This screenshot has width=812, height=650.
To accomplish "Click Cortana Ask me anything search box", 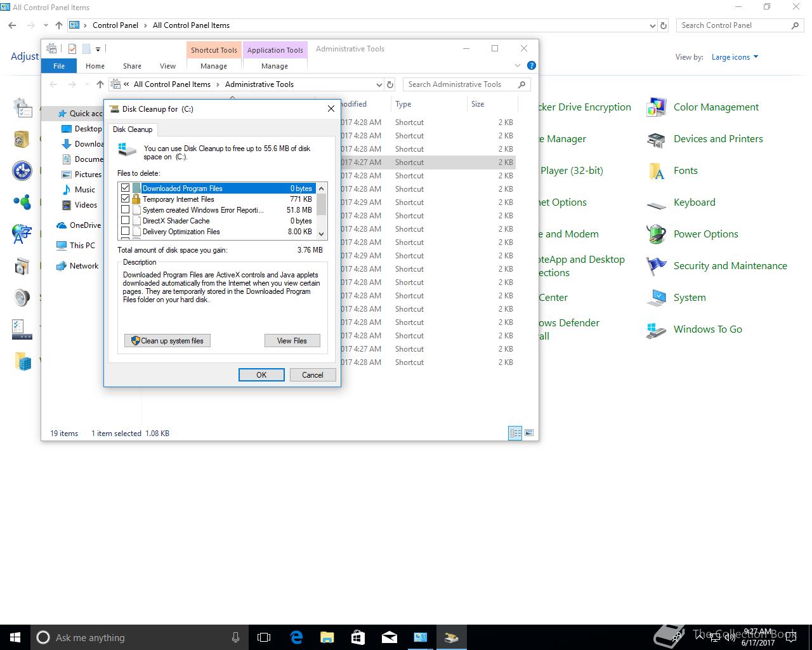I will (140, 637).
